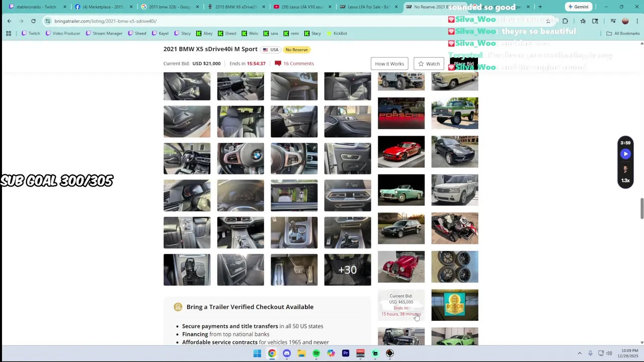644x362 pixels.
Task: Open the Video Producer bookmark
Action: [63, 33]
